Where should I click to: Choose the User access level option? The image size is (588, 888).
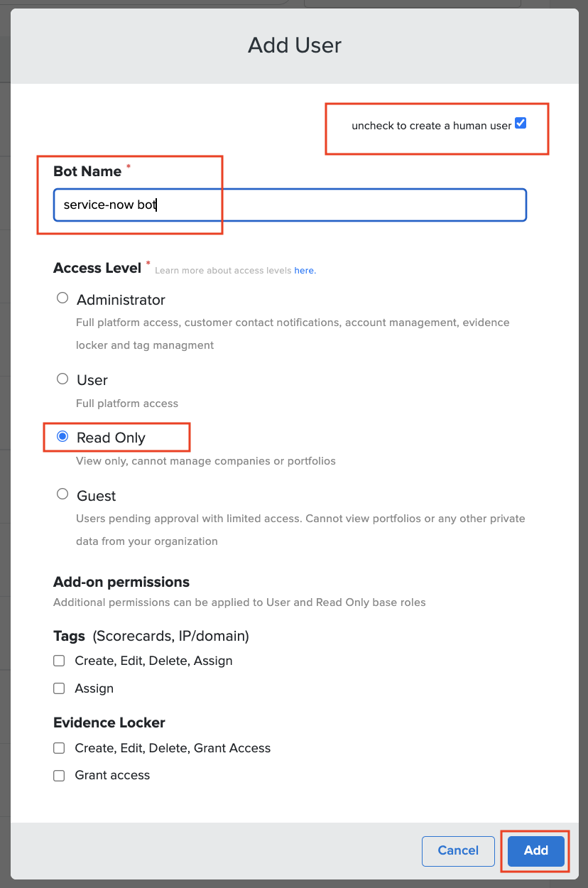click(x=62, y=378)
